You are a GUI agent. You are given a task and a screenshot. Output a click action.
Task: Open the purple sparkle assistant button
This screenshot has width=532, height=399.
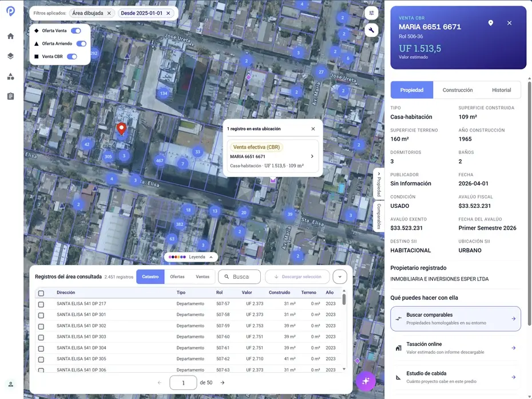366,381
